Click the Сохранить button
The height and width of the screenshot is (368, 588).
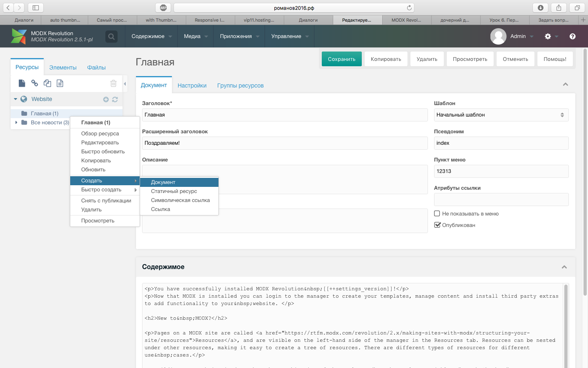tap(342, 59)
